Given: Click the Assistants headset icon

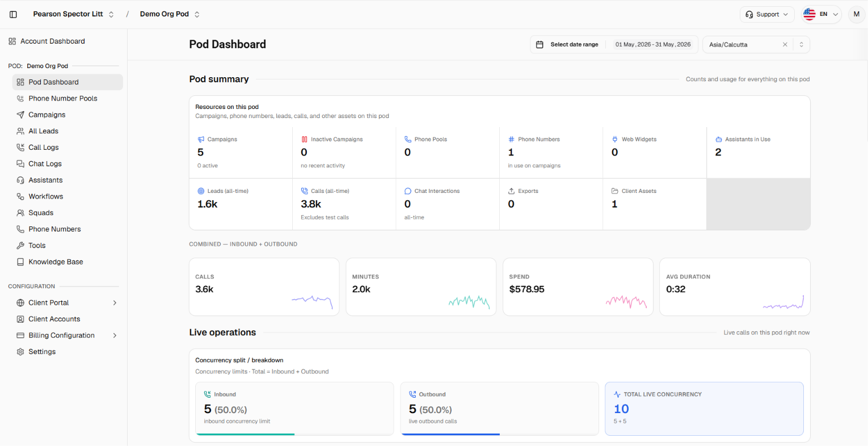Looking at the screenshot, I should 20,180.
